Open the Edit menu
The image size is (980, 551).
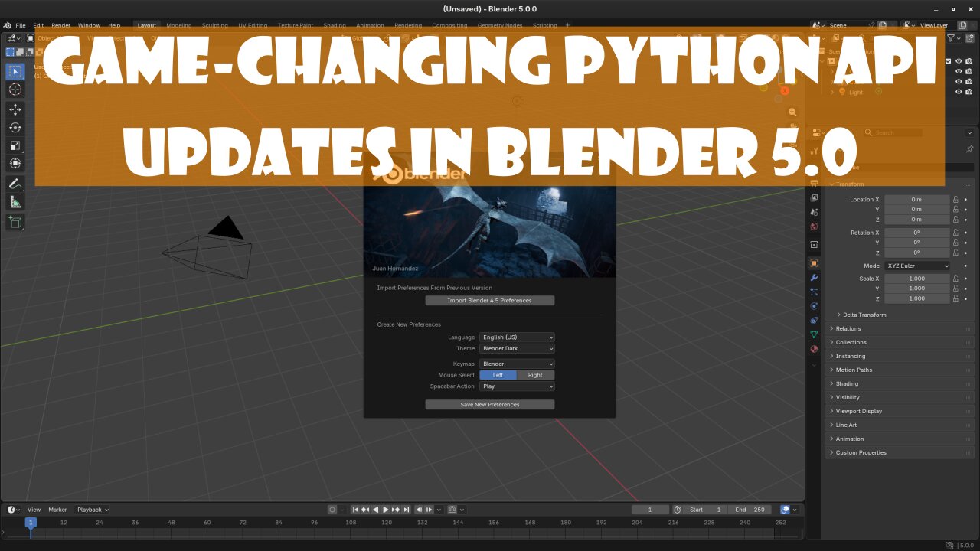(x=38, y=25)
